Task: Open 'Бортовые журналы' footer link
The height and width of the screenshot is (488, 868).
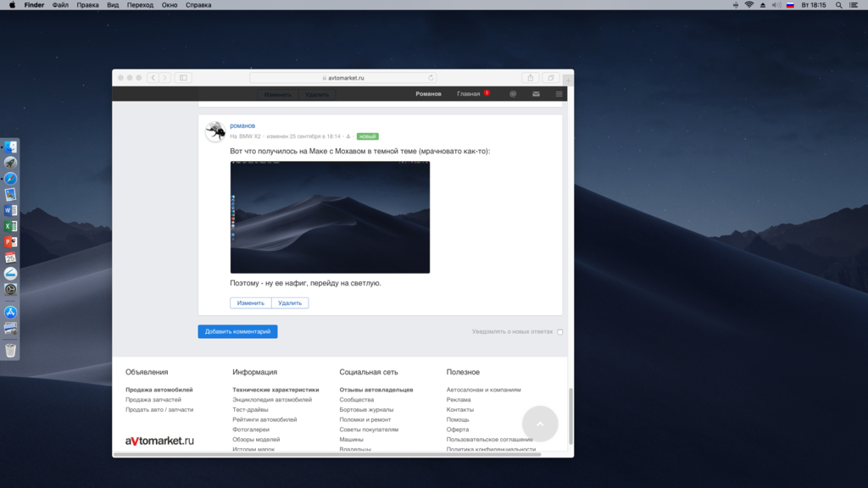Action: [x=366, y=409]
